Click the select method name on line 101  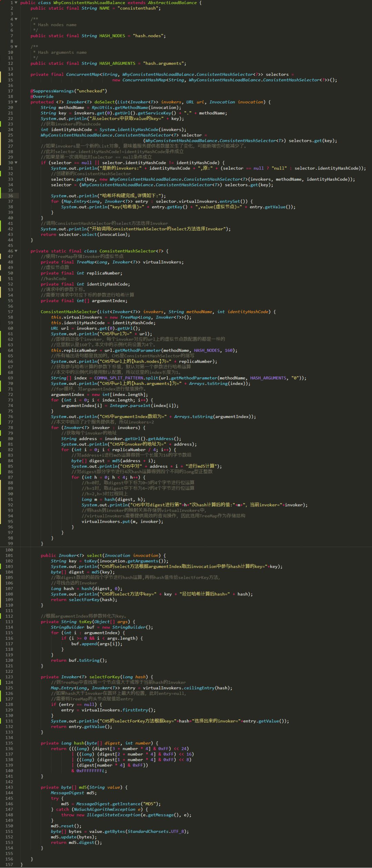94,555
